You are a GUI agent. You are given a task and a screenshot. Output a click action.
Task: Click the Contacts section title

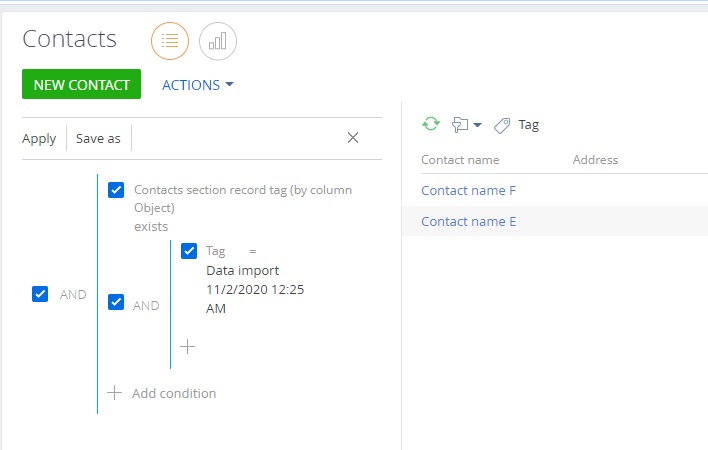coord(70,39)
